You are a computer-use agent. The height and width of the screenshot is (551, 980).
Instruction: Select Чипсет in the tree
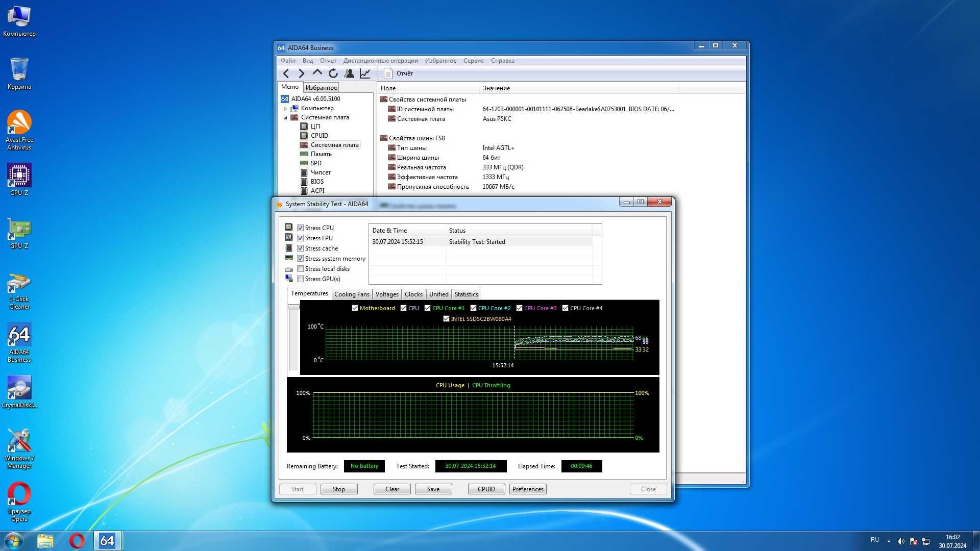[x=320, y=172]
